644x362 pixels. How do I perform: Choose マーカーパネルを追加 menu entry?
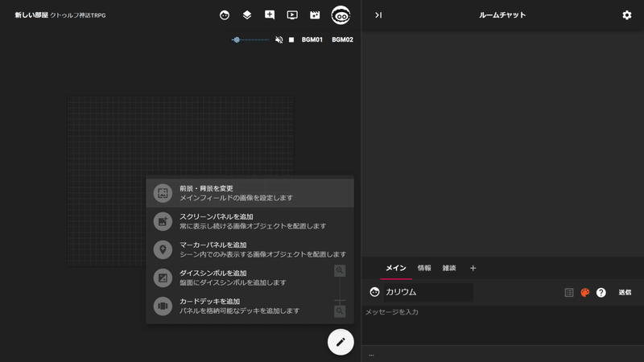(250, 249)
